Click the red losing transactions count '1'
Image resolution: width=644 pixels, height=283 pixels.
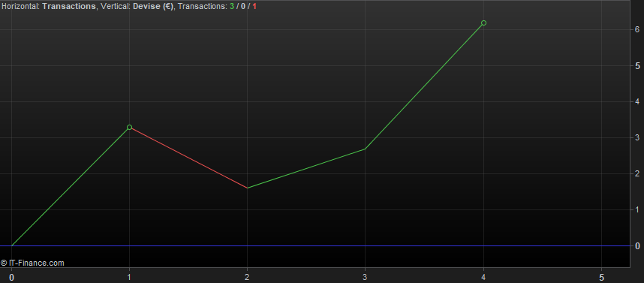click(x=254, y=6)
